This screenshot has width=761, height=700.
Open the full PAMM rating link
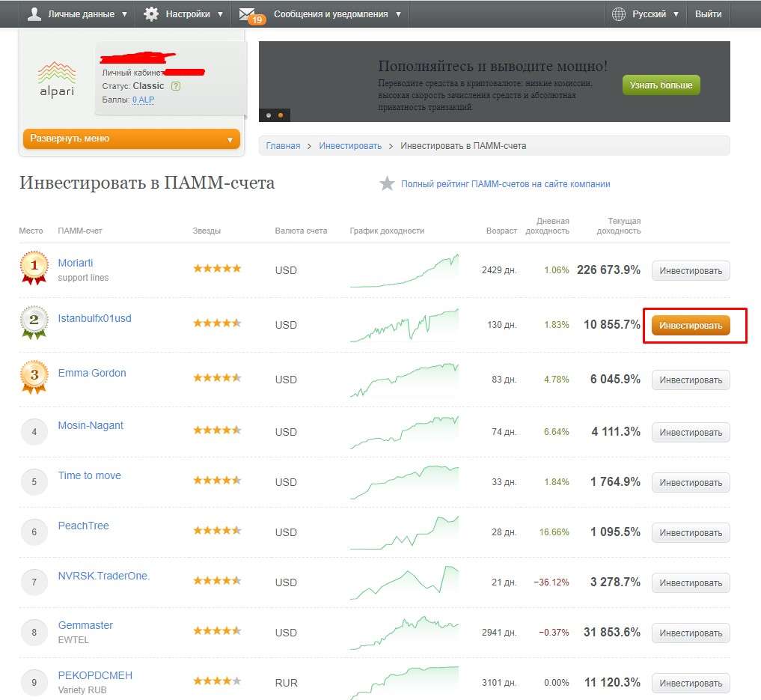pos(505,184)
